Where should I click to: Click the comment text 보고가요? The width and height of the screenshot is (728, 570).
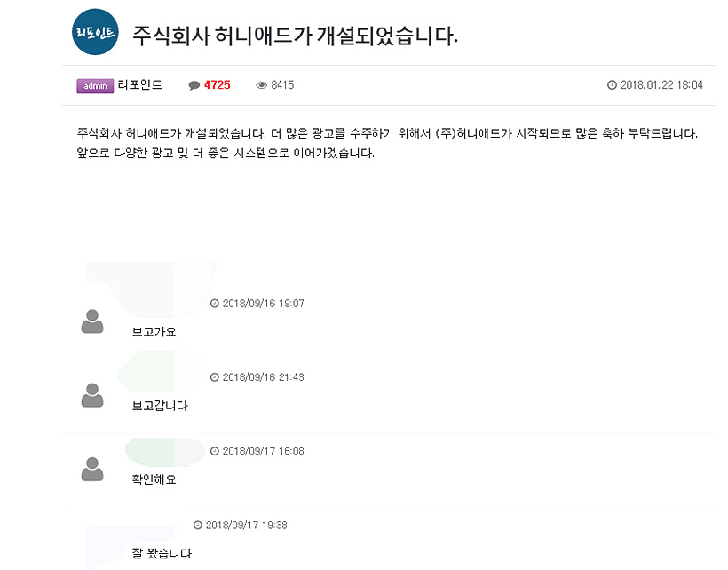click(x=154, y=332)
